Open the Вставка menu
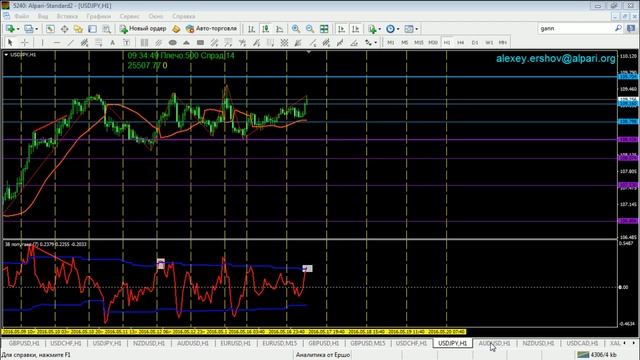Screen dimensions: 640x360 (67, 16)
